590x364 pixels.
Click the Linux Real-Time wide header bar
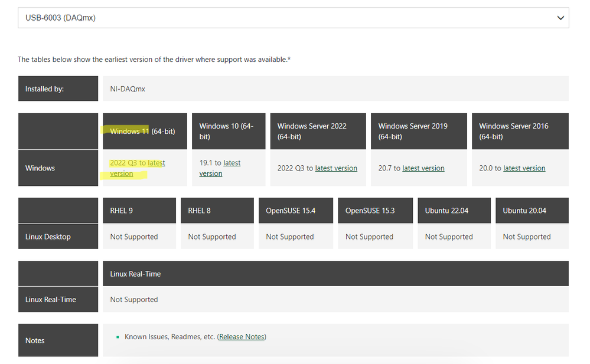pyautogui.click(x=335, y=274)
